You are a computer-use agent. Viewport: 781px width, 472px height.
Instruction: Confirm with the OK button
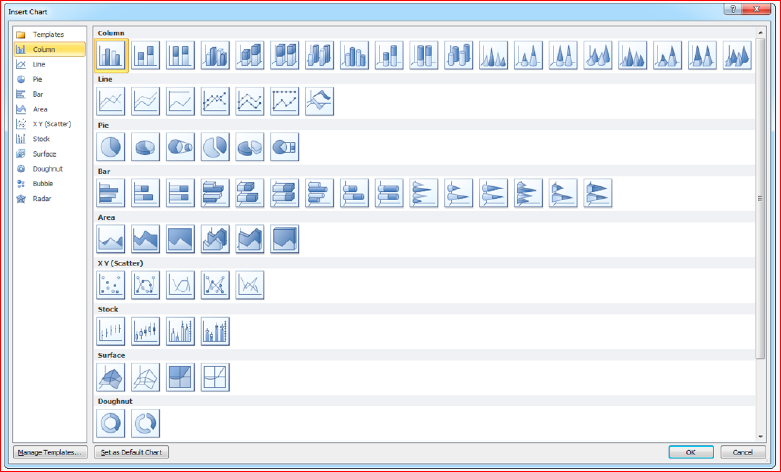click(x=691, y=452)
